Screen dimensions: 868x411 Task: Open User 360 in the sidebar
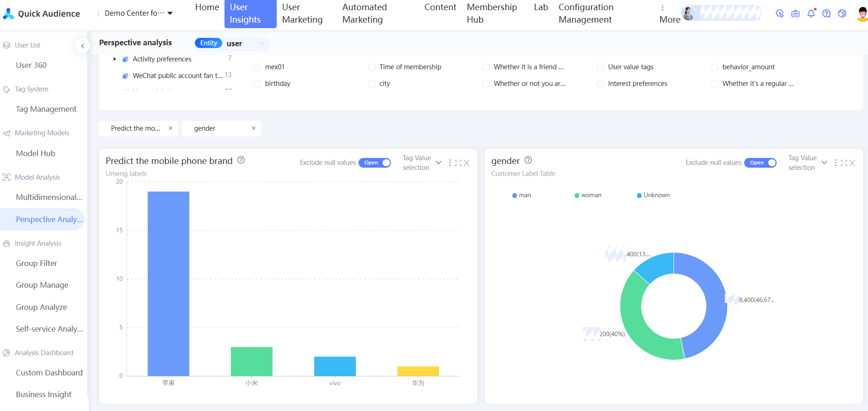point(31,65)
